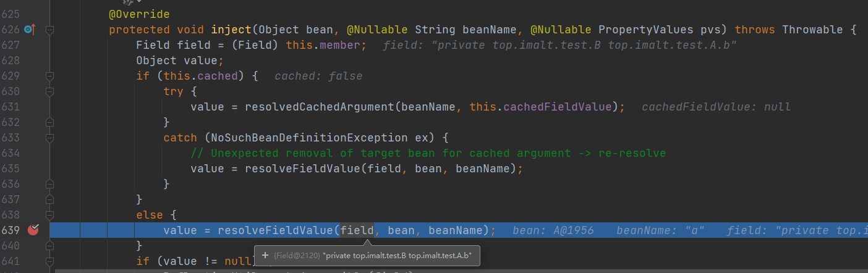The image size is (868, 273).
Task: Expand the Field@2120 value with plus icon
Action: [x=265, y=255]
